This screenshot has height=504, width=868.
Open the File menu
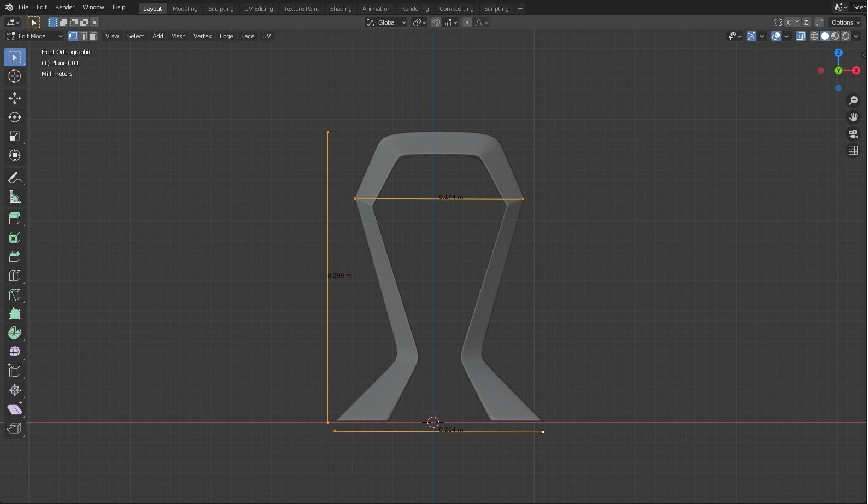24,7
